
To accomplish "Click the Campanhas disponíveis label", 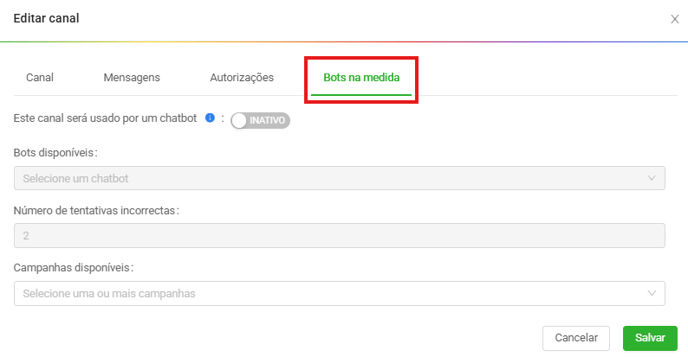I will [73, 268].
